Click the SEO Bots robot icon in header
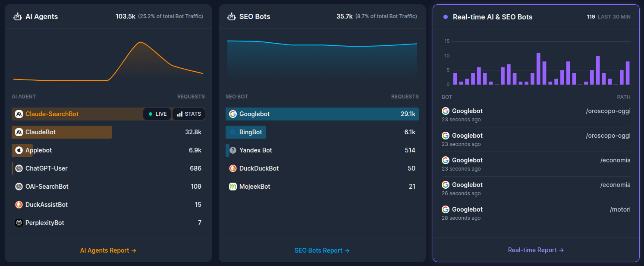Screen dimensions: 644x266 232,17
